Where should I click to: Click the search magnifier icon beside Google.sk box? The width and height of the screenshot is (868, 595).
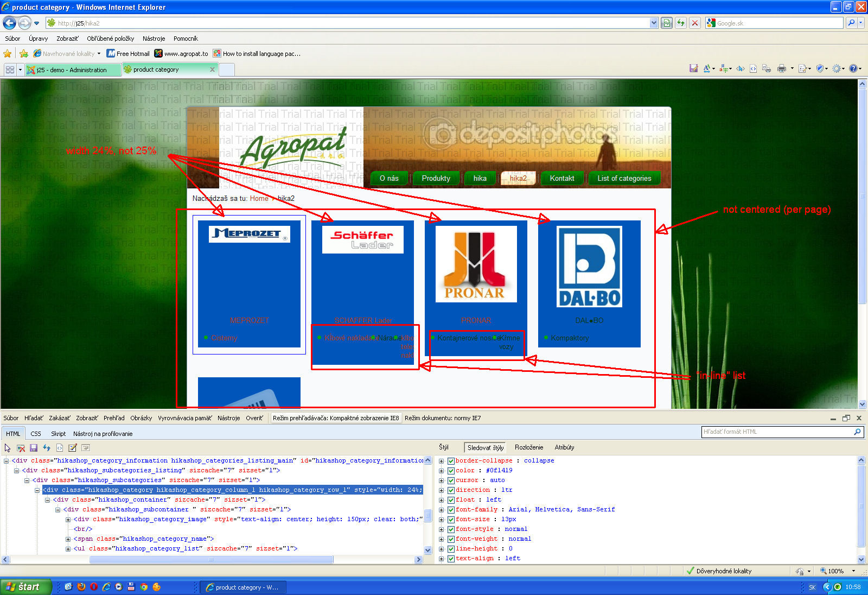(851, 23)
